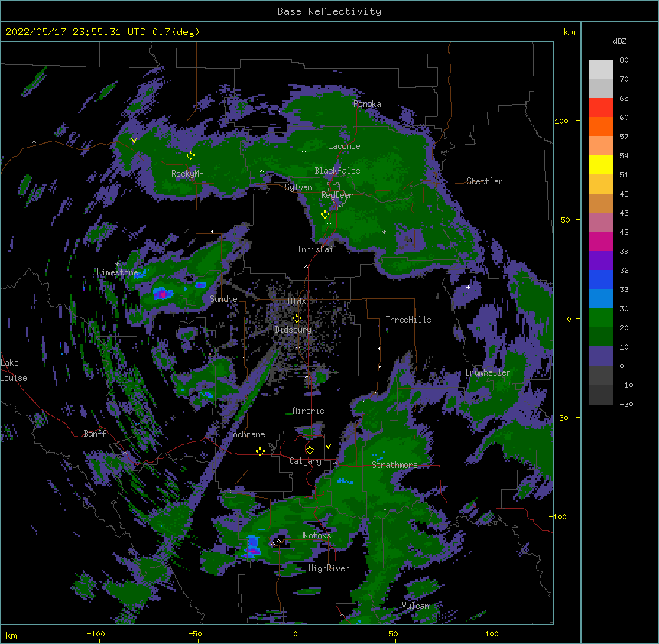Click the Base_Reflectivity title
The image size is (659, 644).
click(329, 11)
